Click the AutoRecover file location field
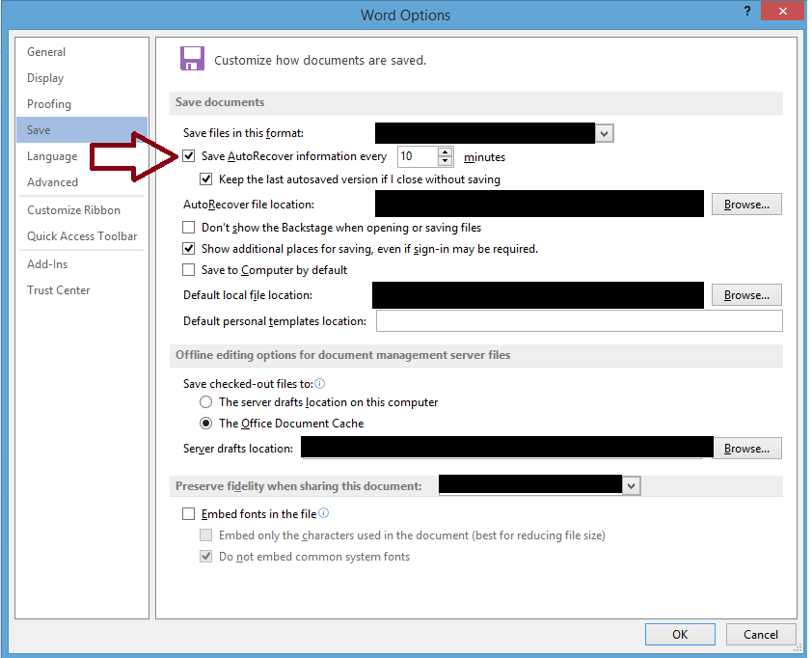Image resolution: width=812 pixels, height=658 pixels. (x=539, y=204)
